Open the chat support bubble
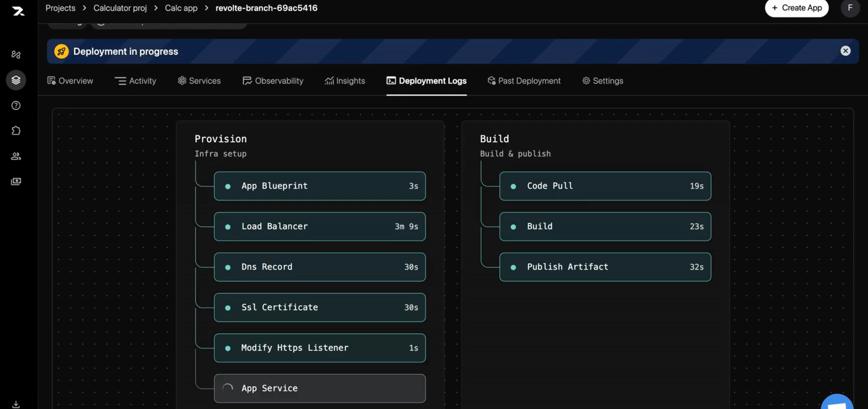This screenshot has height=409, width=868. (837, 402)
